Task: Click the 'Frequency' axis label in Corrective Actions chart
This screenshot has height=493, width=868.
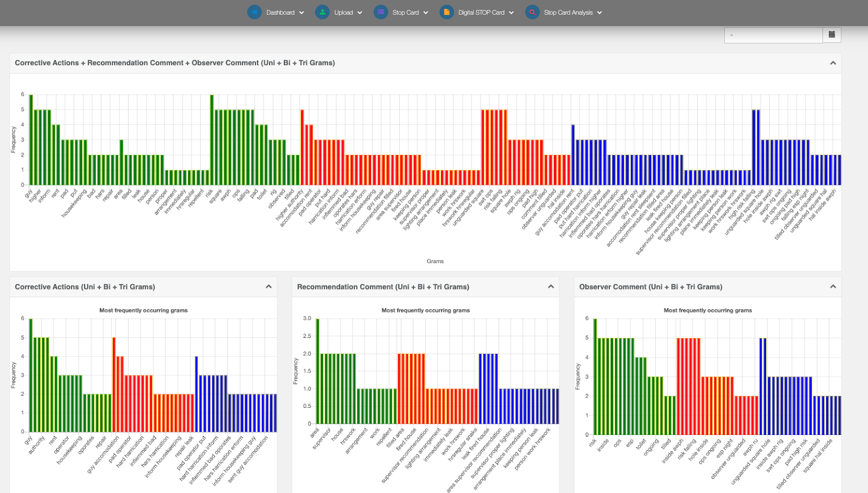Action: tap(13, 375)
